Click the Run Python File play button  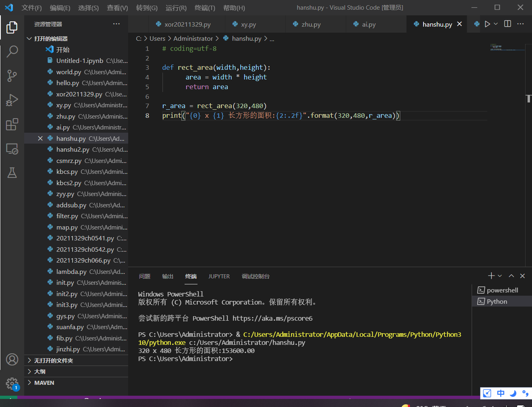(x=487, y=24)
